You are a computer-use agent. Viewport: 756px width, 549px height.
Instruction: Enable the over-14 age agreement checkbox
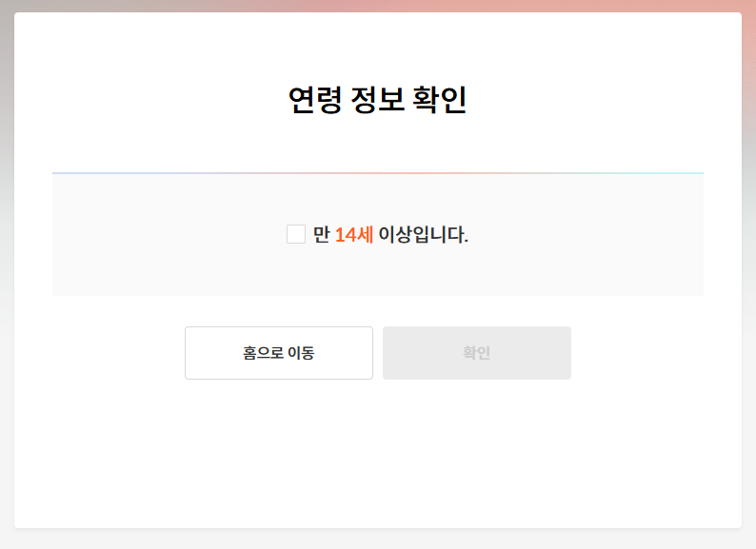point(295,234)
